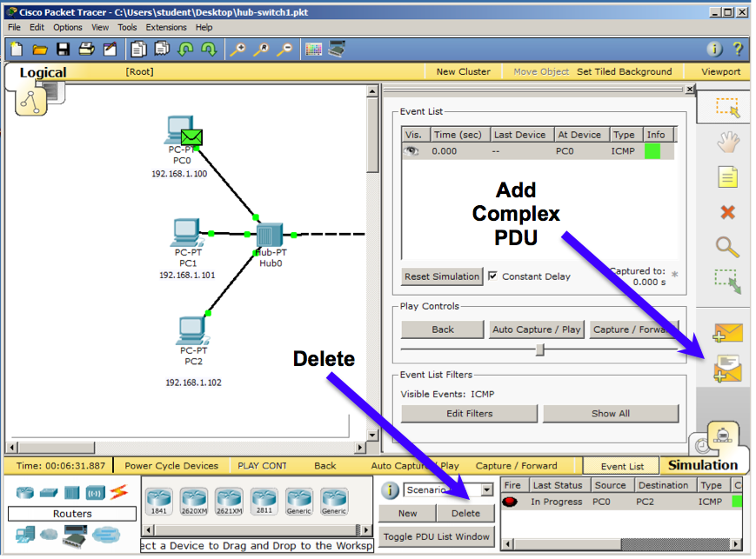Screen dimensions: 756x559
Task: Click the Zoom Out magnifier icon
Action: click(x=284, y=50)
